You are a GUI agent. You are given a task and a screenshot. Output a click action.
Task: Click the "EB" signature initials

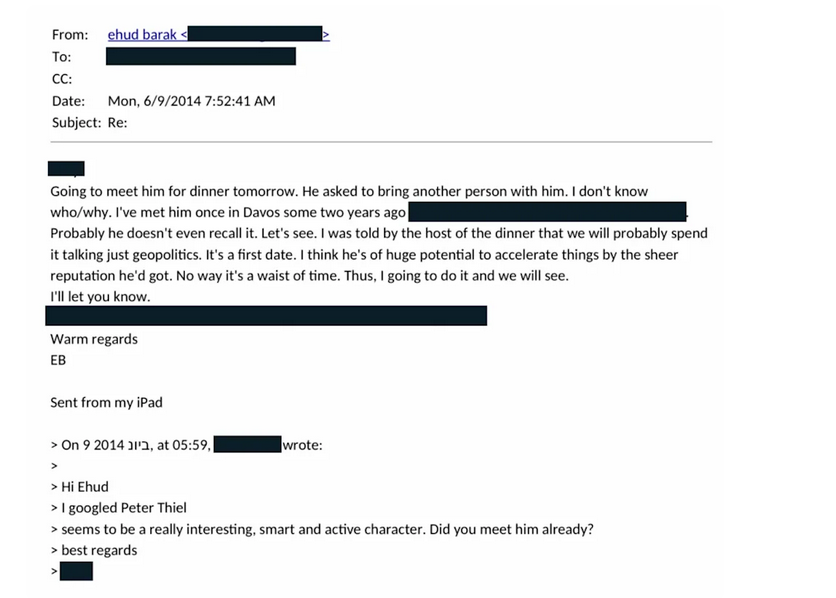tap(58, 360)
